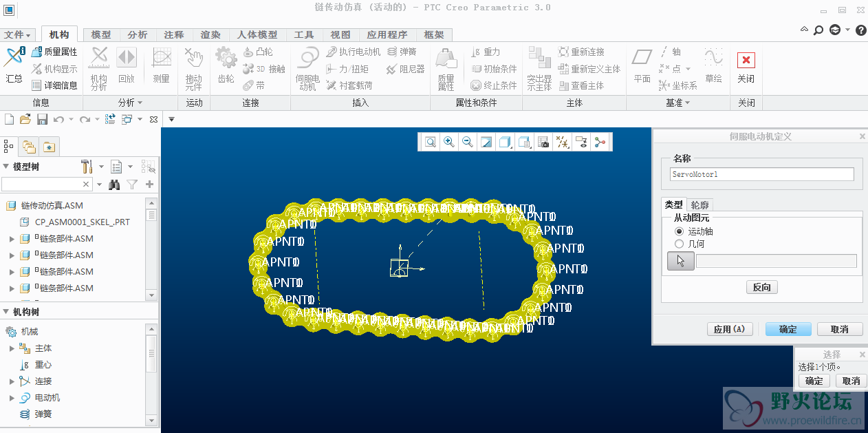Open the 基准 group dropdown
868x433 pixels.
pos(678,103)
